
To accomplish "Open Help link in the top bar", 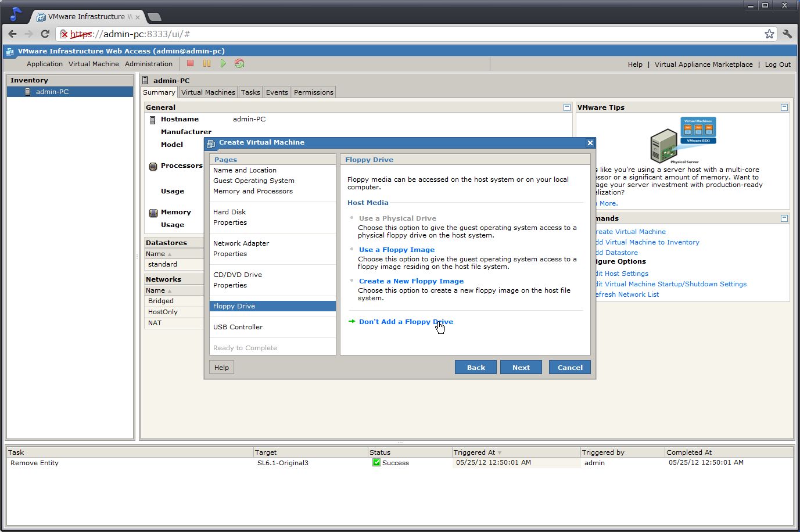I will coord(635,64).
